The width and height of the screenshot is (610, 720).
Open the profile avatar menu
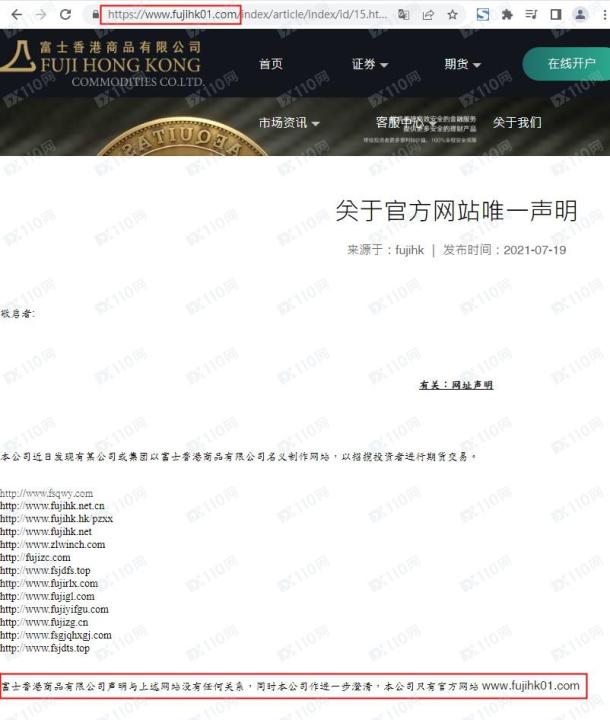click(581, 15)
